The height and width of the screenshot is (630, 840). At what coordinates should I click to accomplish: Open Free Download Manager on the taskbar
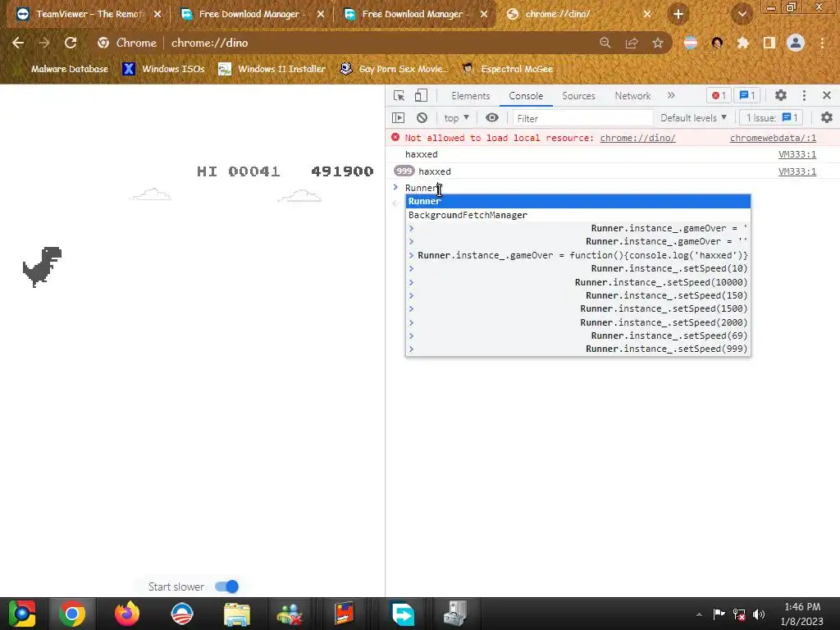click(x=402, y=614)
